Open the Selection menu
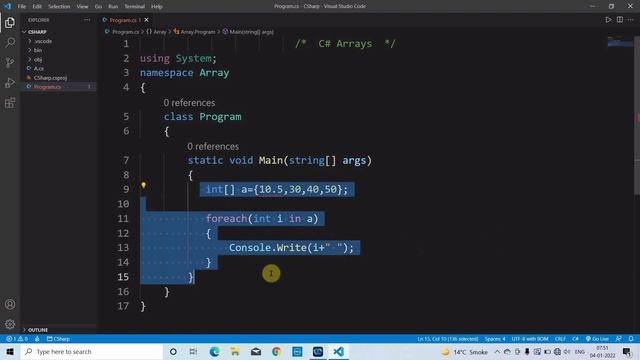Screen dimensions: 640x360 (x=59, y=7)
